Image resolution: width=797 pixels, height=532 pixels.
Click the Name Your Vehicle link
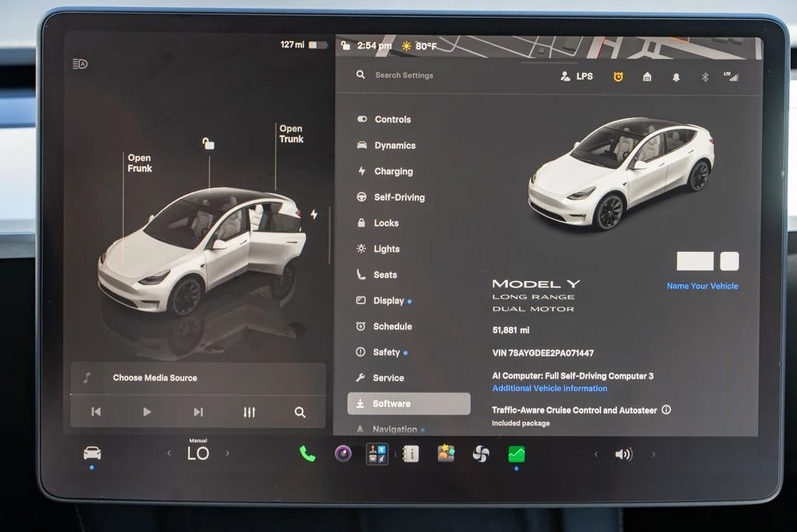click(x=703, y=286)
